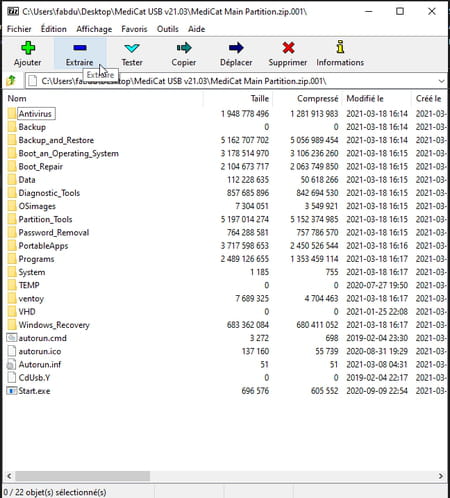The image size is (450, 498).
Task: Select the Programs folder name
Action: (36, 259)
